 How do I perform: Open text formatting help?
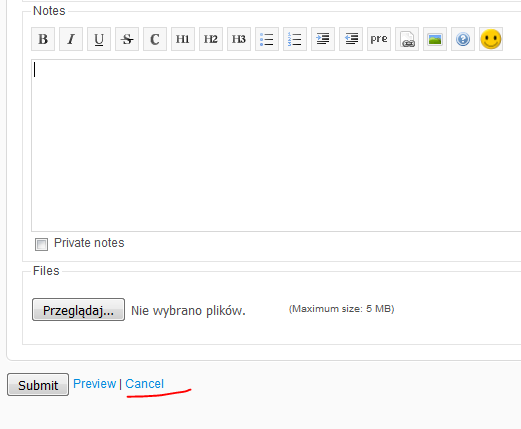(x=463, y=39)
